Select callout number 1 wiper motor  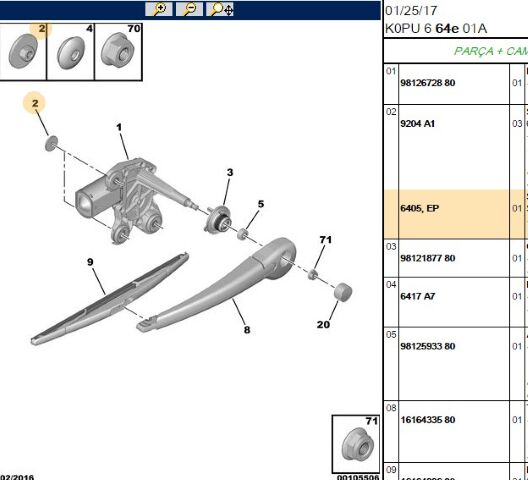coord(119,127)
